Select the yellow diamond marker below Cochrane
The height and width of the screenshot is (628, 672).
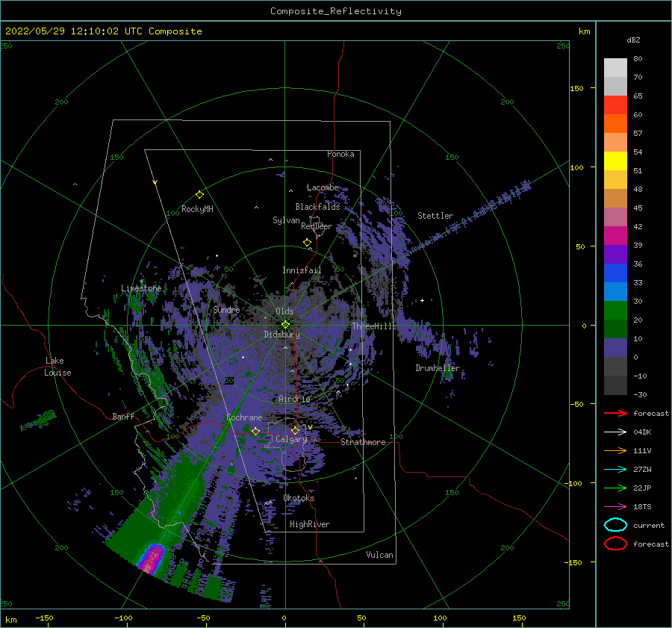(x=255, y=431)
